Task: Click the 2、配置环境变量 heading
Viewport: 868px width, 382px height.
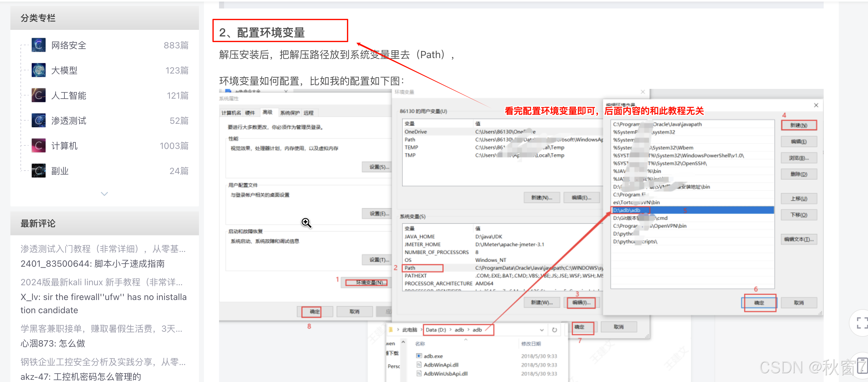Action: coord(262,32)
